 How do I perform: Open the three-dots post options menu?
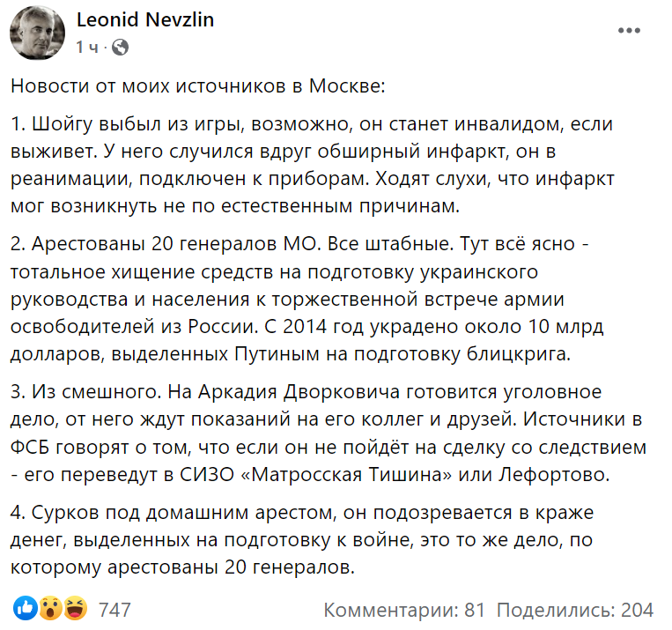point(628,31)
